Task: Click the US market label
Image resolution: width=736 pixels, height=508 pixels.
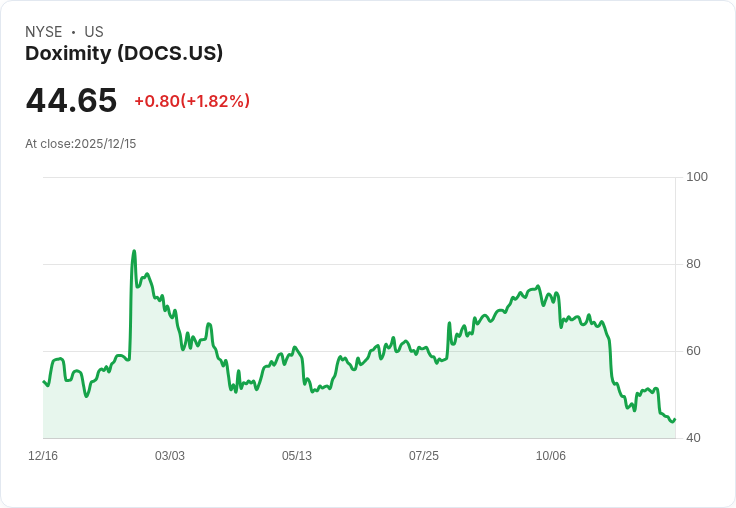Action: coord(94,32)
